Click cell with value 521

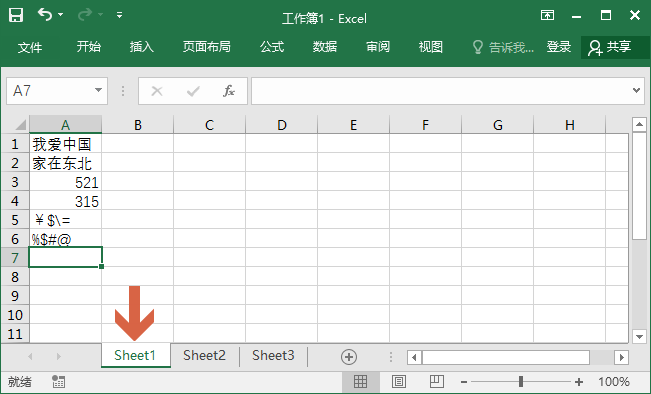pos(65,182)
